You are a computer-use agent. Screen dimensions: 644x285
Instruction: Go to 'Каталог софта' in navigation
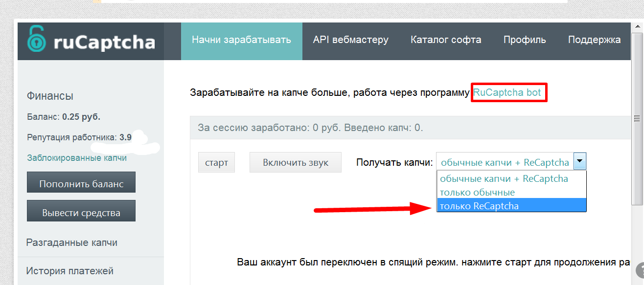[x=446, y=40]
